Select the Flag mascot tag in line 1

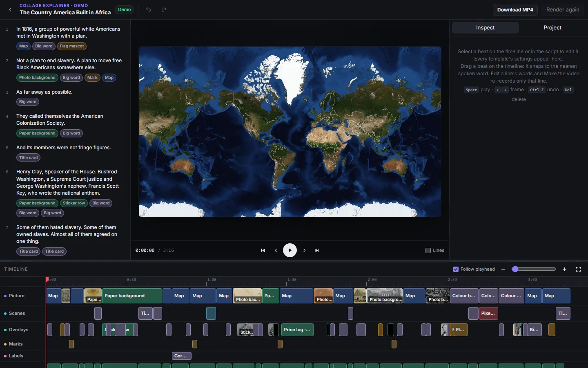[x=72, y=46]
